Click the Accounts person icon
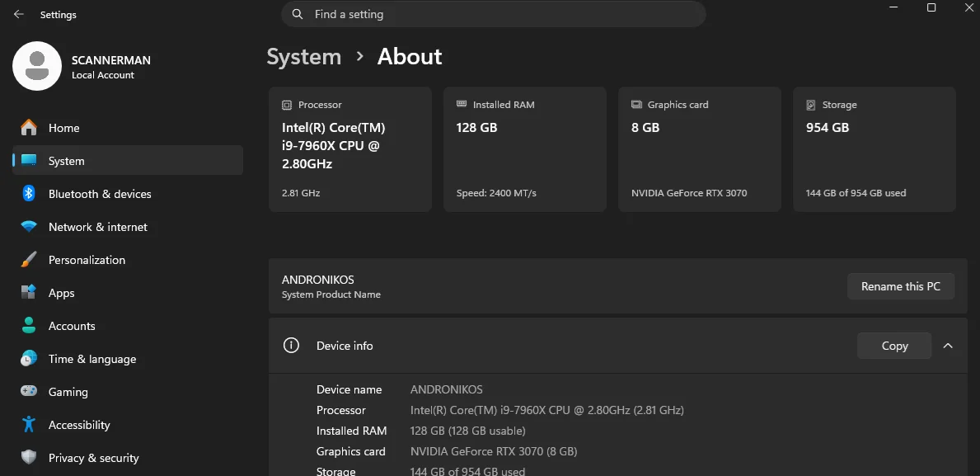Image resolution: width=980 pixels, height=476 pixels. [x=29, y=326]
